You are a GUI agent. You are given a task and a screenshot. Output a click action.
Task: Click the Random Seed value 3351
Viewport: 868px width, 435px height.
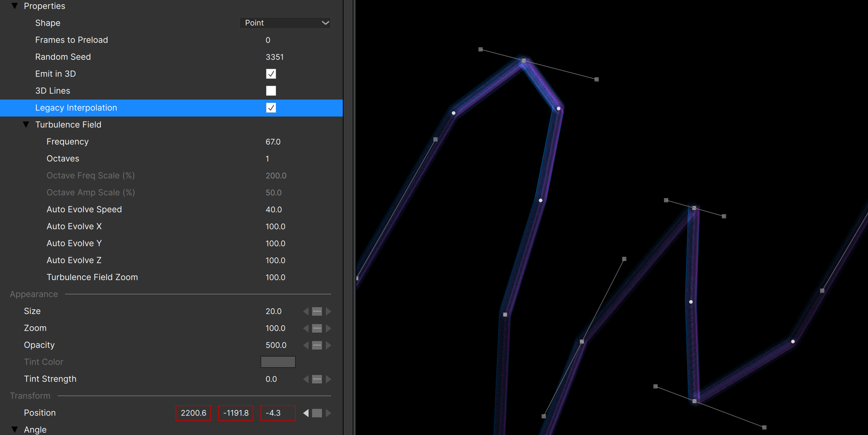(x=275, y=57)
